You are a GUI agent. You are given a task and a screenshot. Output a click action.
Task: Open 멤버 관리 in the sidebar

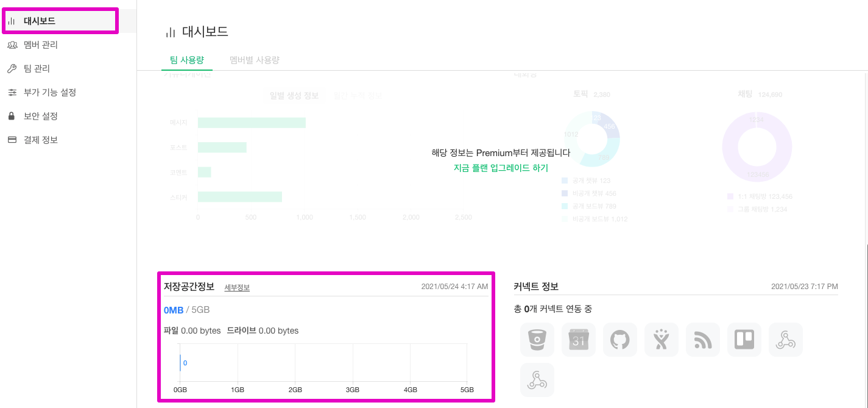(x=40, y=45)
